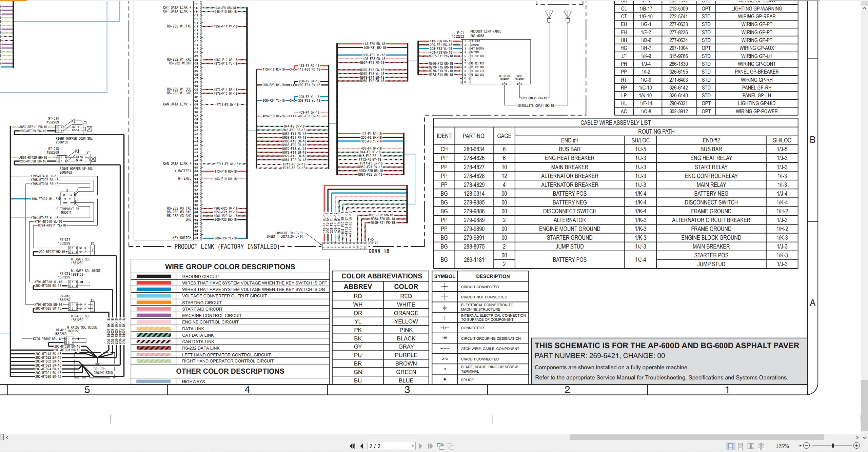This screenshot has height=452, width=868.
Task: Jump to the first page
Action: pos(352,446)
